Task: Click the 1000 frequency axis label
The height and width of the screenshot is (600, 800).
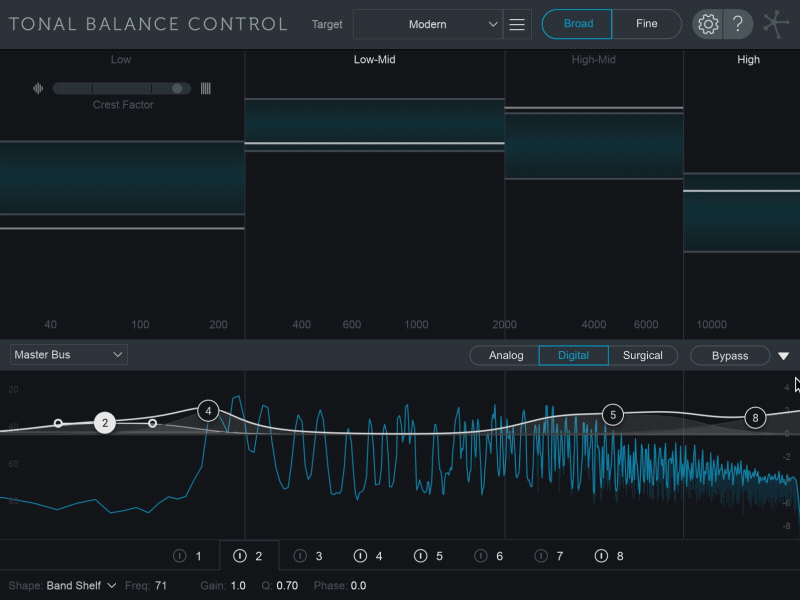Action: coord(416,324)
